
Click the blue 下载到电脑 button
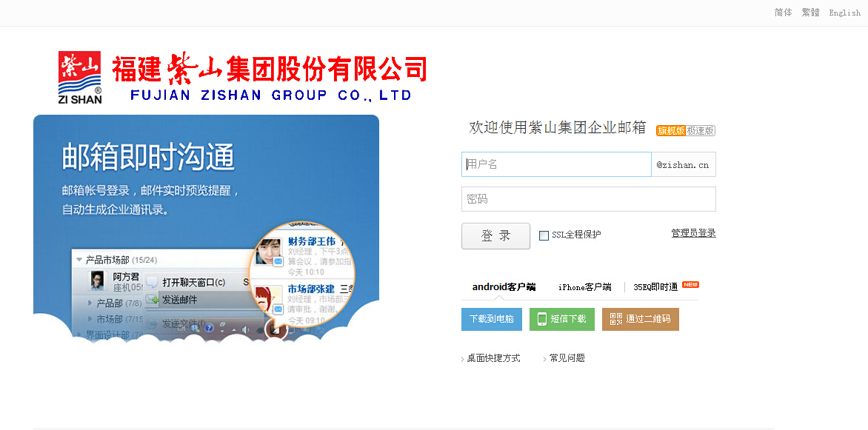point(492,319)
